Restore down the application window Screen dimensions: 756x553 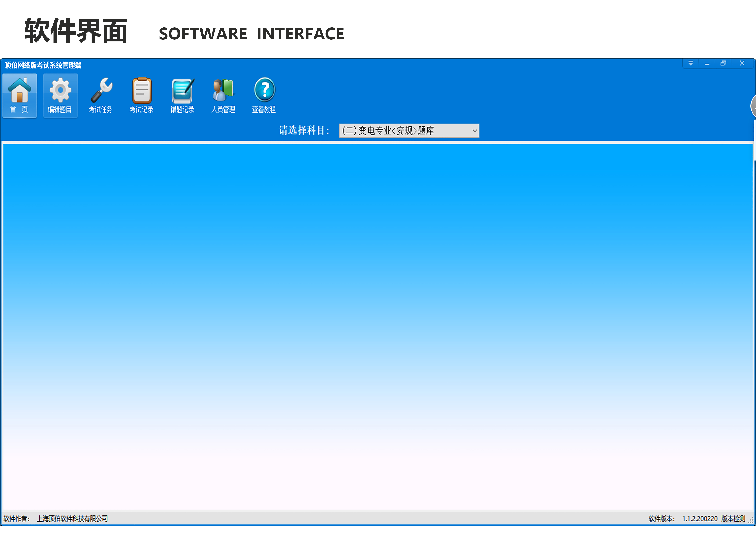(723, 64)
